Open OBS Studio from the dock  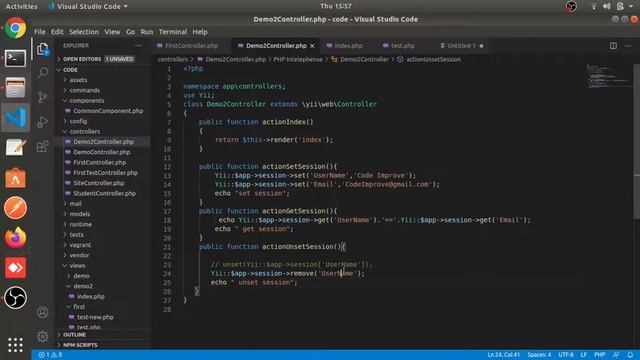click(16, 298)
